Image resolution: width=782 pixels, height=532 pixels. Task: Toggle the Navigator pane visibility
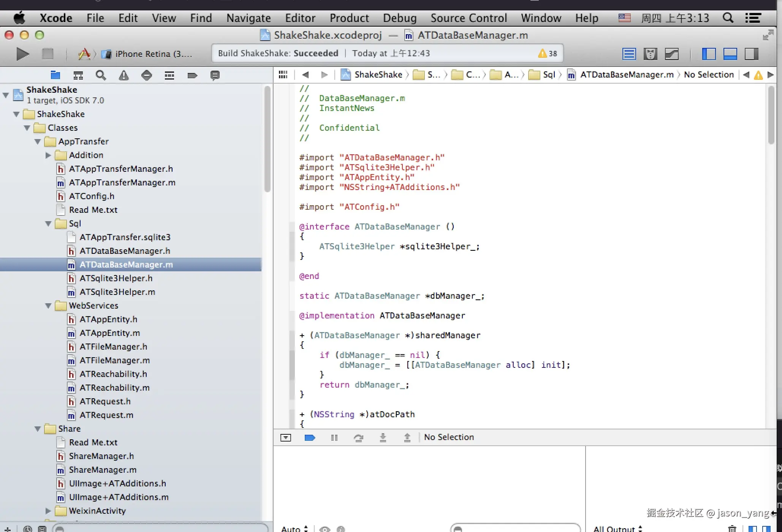709,54
